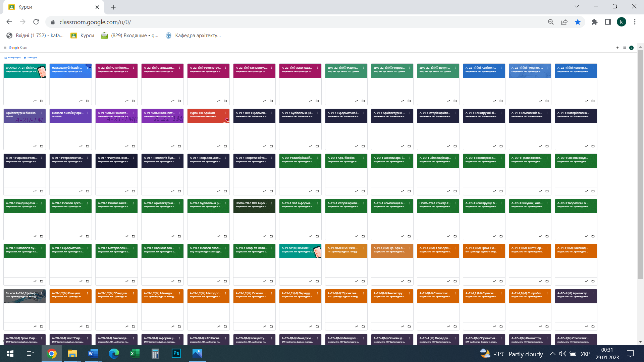Click the page vertical scrollbar thumb
Viewport: 644px width, 362px height.
click(x=640, y=164)
